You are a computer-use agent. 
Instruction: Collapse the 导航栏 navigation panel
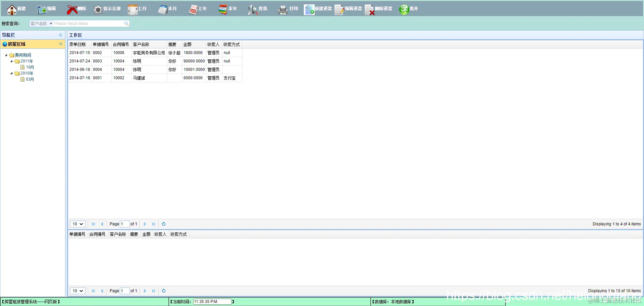tap(61, 35)
